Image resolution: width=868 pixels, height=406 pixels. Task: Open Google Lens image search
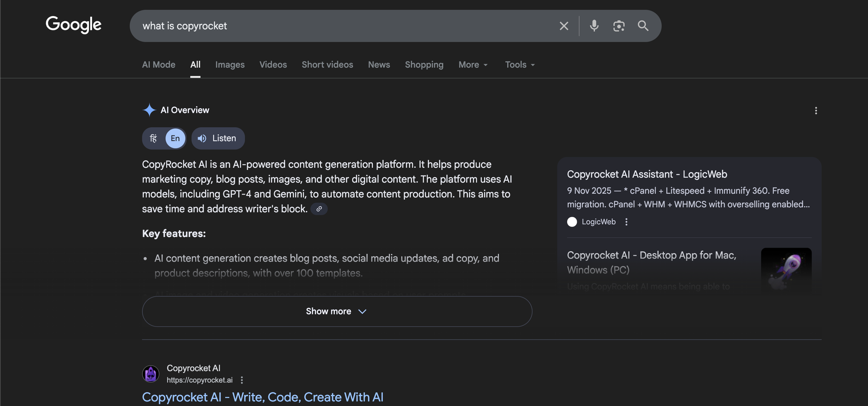tap(618, 26)
